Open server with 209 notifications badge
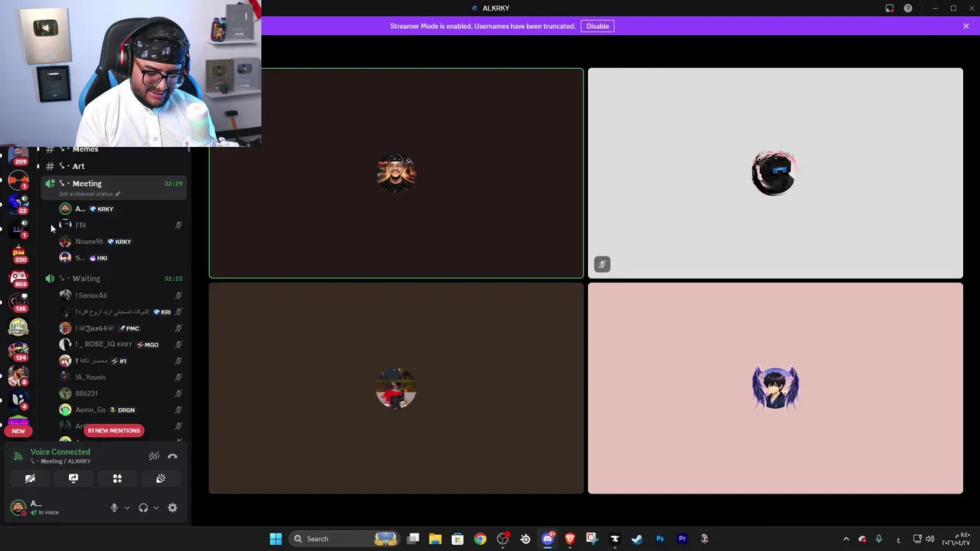 point(18,155)
